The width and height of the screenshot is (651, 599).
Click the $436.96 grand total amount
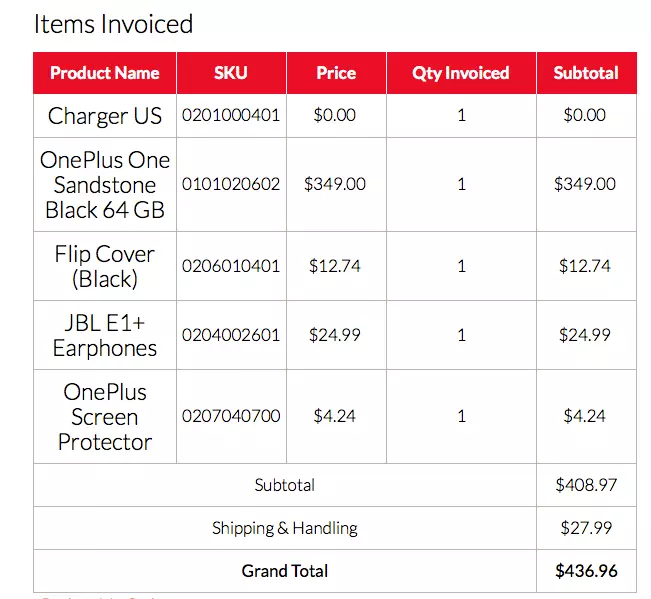point(586,571)
